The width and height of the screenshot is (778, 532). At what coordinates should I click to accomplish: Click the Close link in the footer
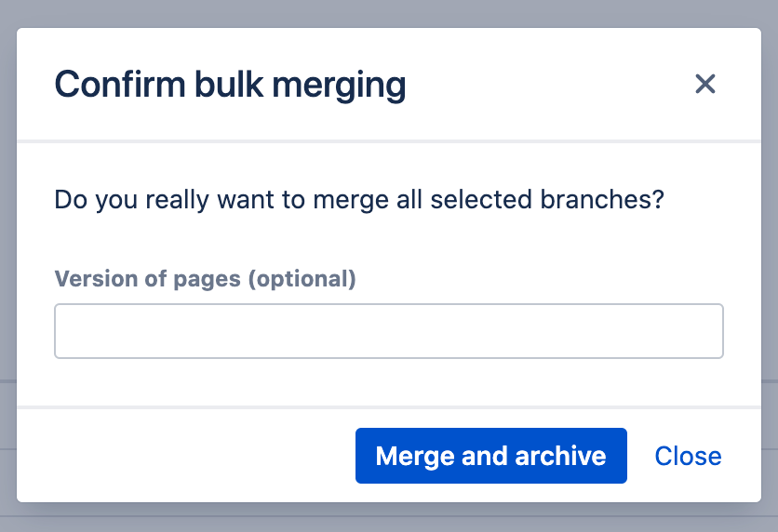point(688,456)
